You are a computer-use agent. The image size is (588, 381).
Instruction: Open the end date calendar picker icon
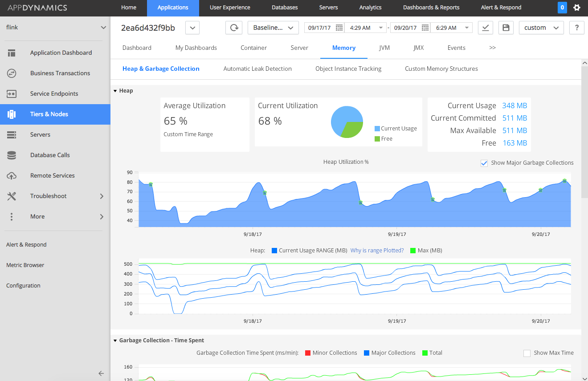click(425, 28)
